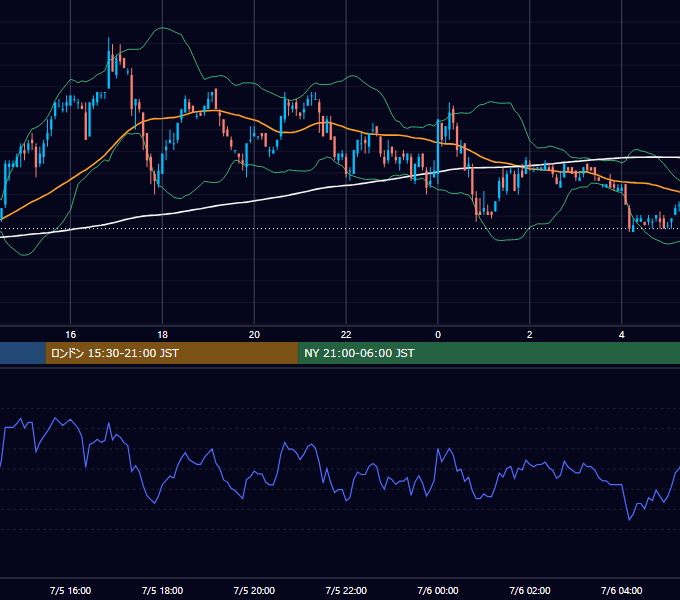Image resolution: width=680 pixels, height=600 pixels.
Task: Click the 7/6 02:00 date label
Action: point(530,590)
